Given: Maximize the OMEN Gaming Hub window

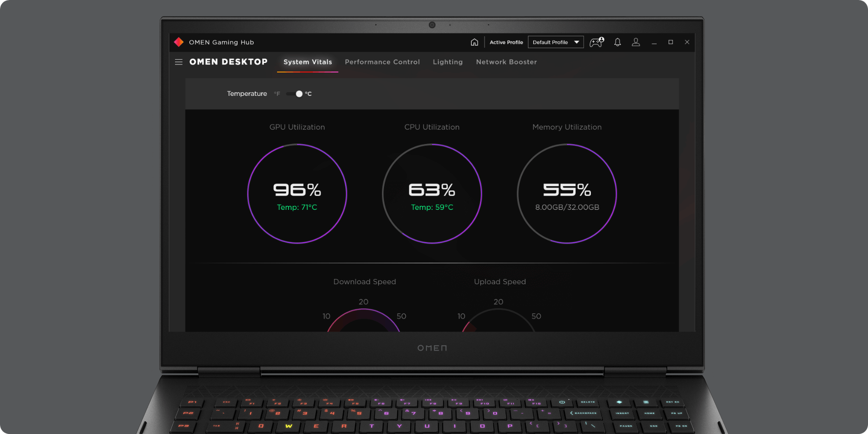Looking at the screenshot, I should [x=671, y=42].
